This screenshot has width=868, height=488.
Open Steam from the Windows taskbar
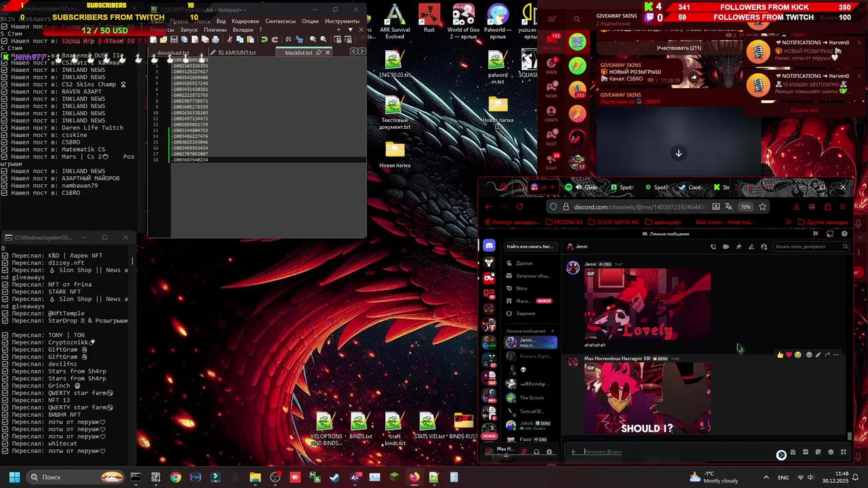pyautogui.click(x=334, y=477)
